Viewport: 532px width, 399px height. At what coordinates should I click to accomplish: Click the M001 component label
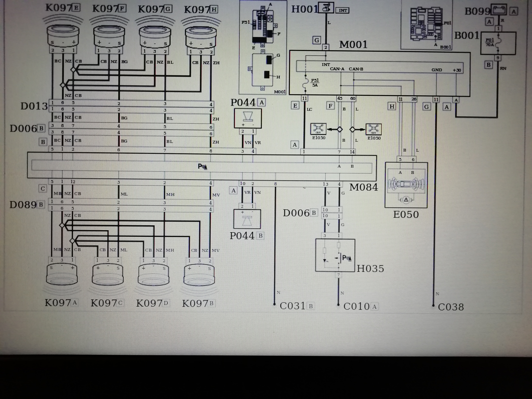(x=353, y=45)
